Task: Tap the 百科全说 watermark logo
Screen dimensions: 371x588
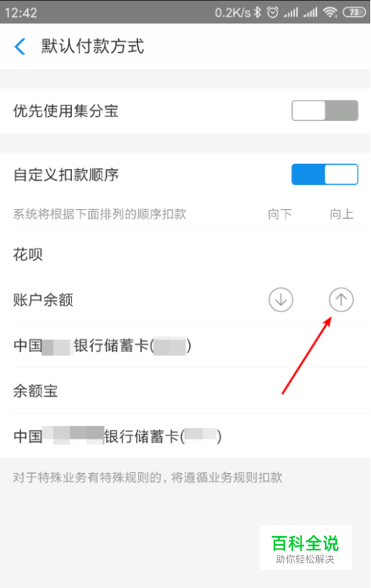Action: tap(306, 547)
